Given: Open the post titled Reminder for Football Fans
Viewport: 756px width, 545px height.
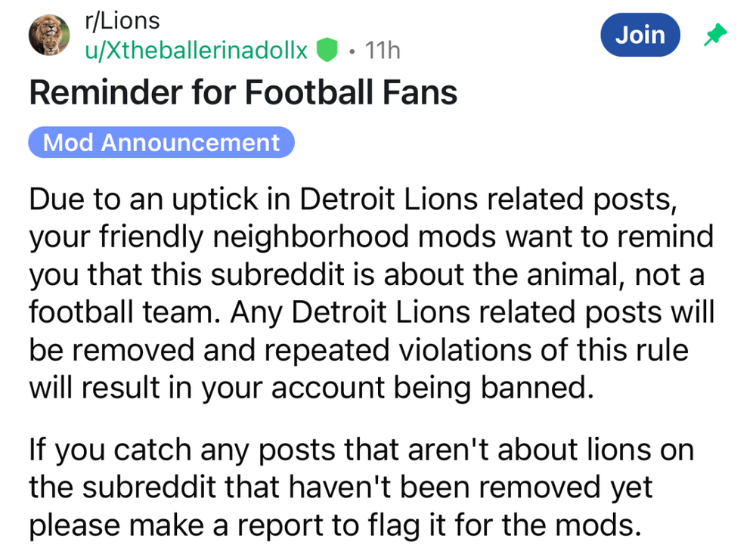Looking at the screenshot, I should point(243,92).
